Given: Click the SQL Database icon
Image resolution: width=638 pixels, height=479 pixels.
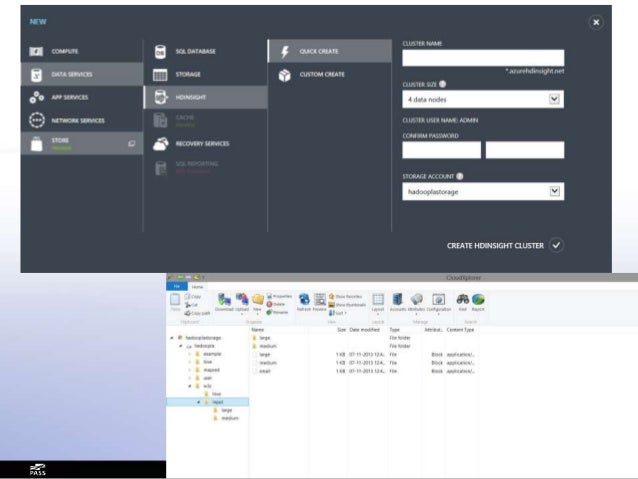Looking at the screenshot, I should coord(160,52).
